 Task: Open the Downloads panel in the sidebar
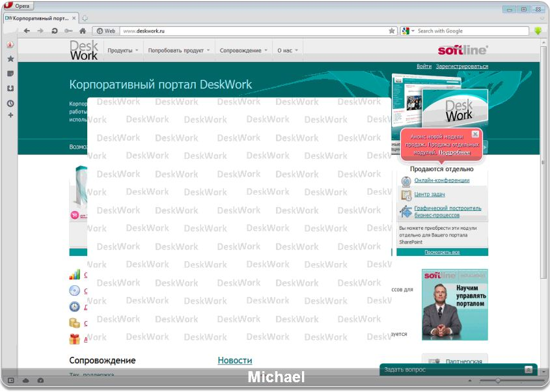10,89
